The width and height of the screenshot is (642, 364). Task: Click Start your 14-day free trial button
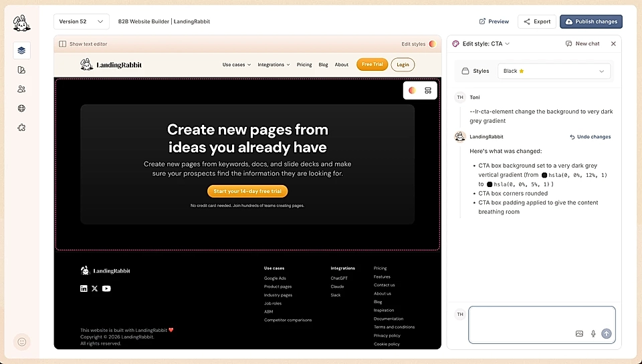coord(247,191)
